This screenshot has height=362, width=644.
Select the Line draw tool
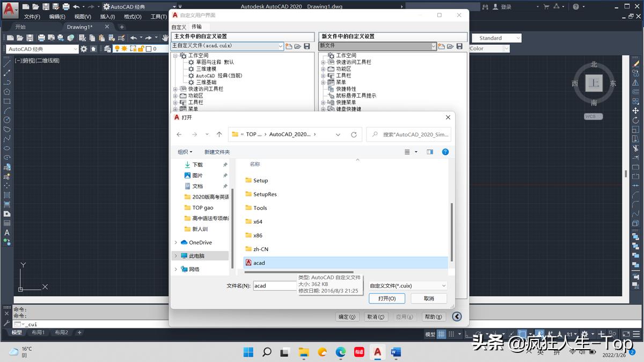(x=7, y=63)
